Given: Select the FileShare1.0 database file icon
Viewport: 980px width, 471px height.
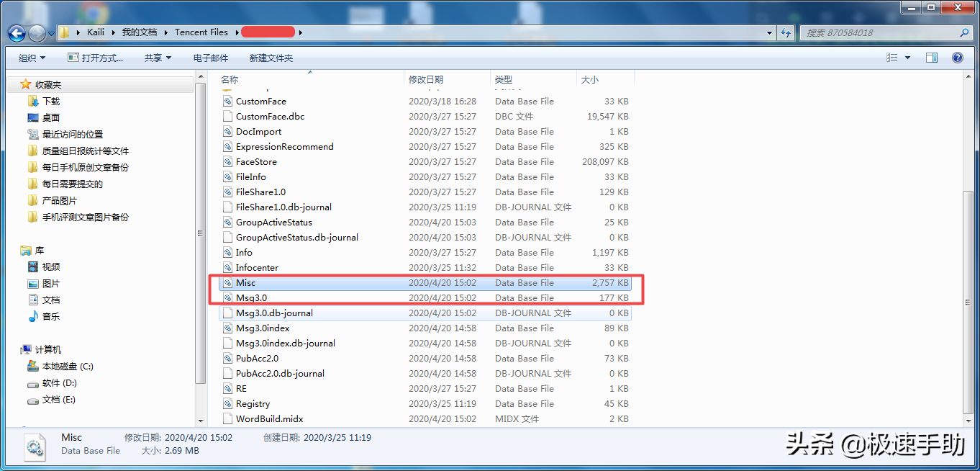Looking at the screenshot, I should (x=227, y=192).
